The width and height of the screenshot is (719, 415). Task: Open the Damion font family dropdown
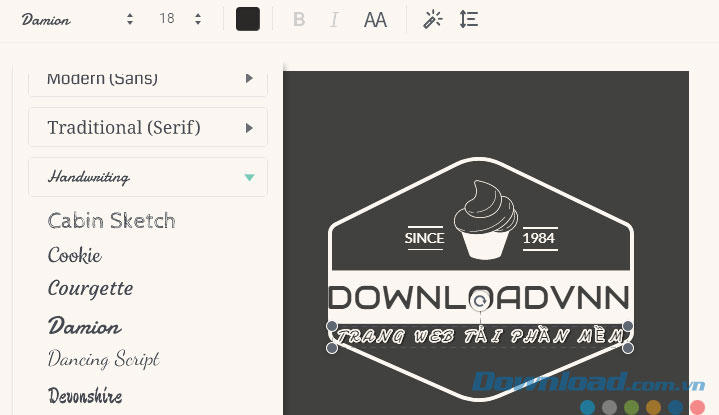(77, 20)
